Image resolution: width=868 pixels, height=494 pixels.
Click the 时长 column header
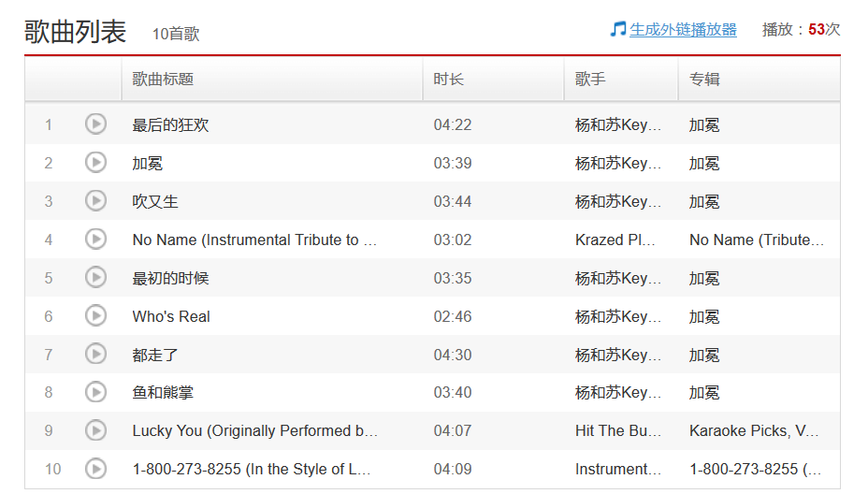(448, 80)
